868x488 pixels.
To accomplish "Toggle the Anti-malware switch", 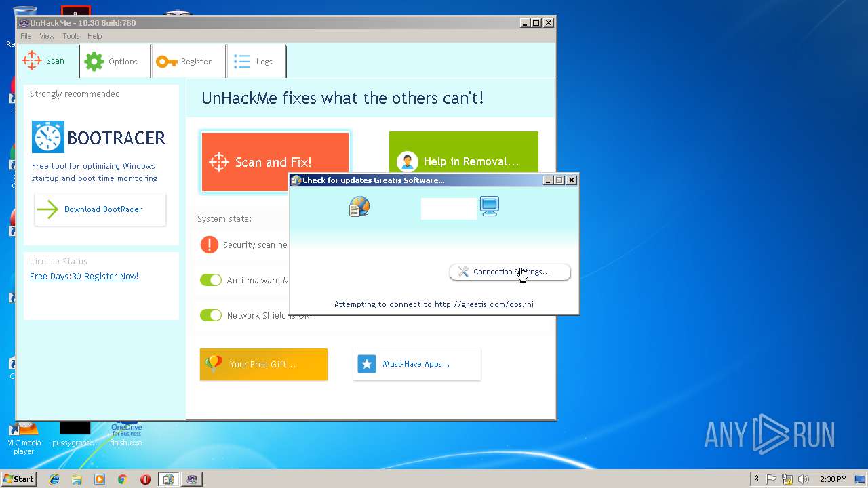I will (211, 280).
